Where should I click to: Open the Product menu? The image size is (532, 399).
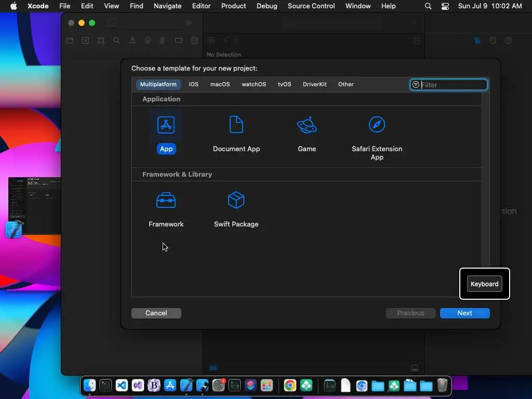(233, 6)
